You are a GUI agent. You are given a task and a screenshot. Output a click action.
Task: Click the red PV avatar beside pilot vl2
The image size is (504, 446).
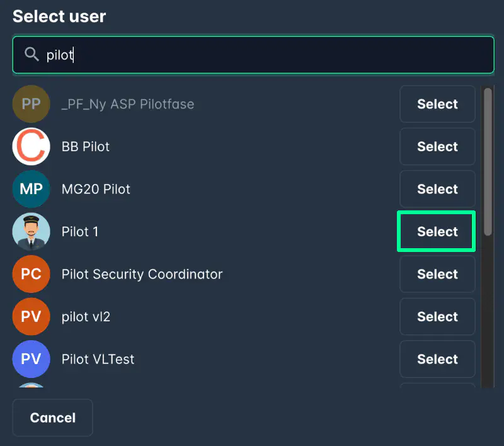(x=31, y=316)
